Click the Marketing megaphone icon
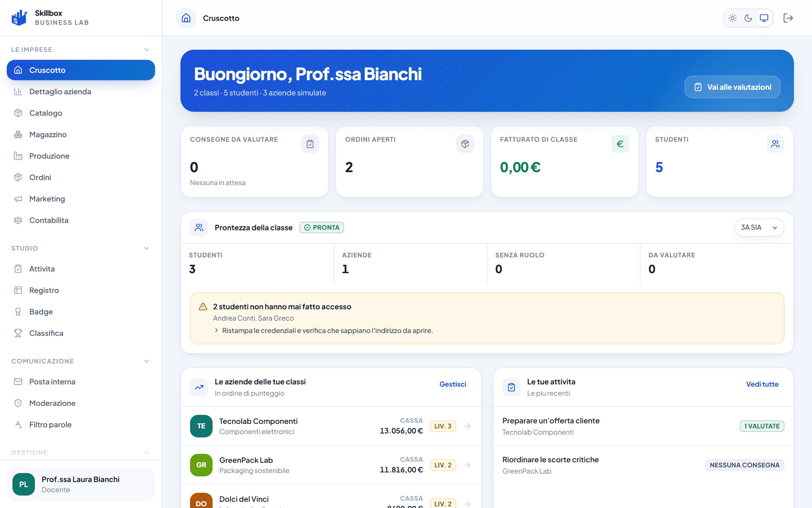This screenshot has width=812, height=508. point(18,199)
